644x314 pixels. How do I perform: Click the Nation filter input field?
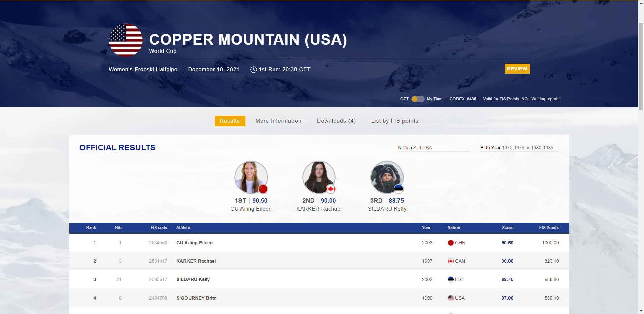pyautogui.click(x=434, y=148)
